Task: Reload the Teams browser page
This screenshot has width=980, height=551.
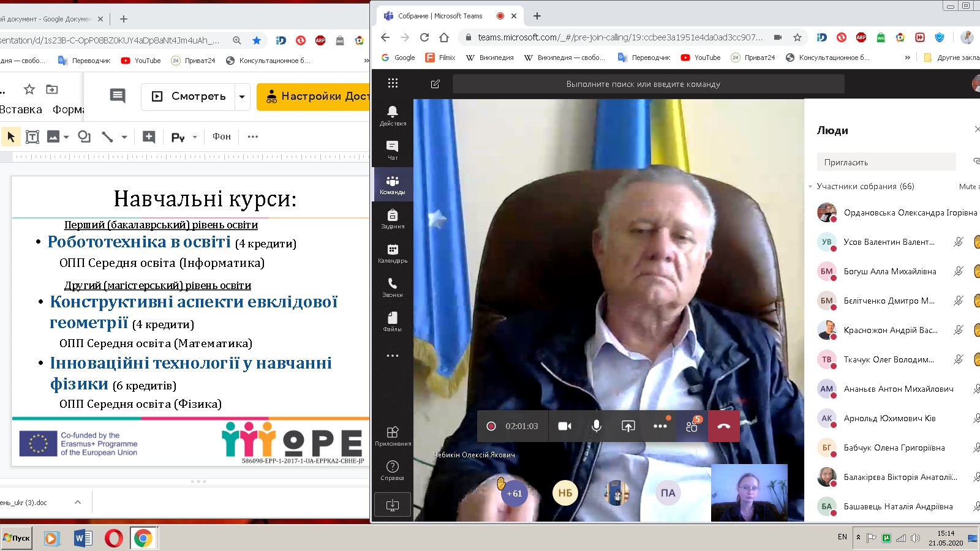Action: [424, 37]
